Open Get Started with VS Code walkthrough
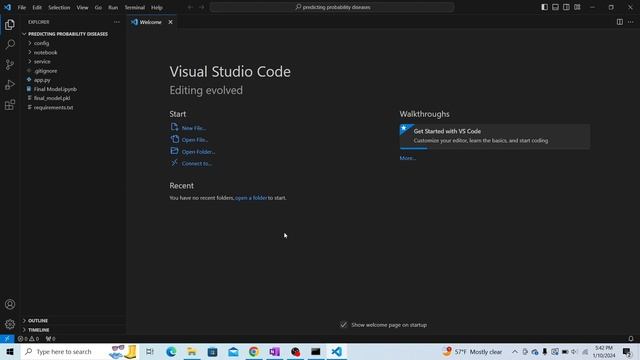 495,136
